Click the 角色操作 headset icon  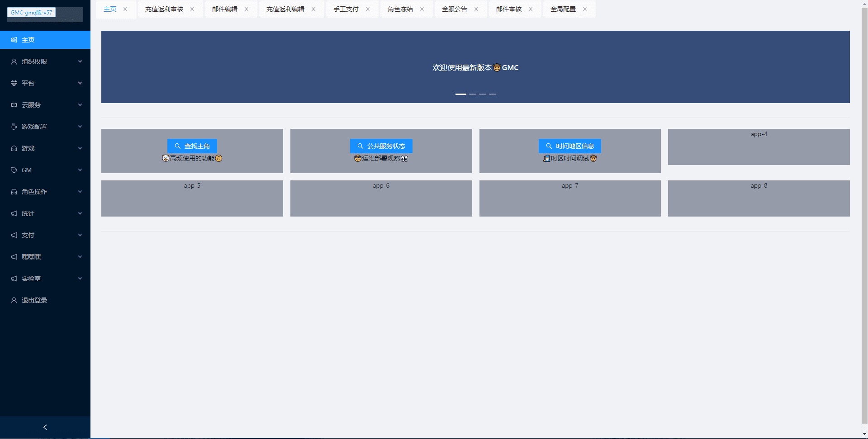(14, 192)
